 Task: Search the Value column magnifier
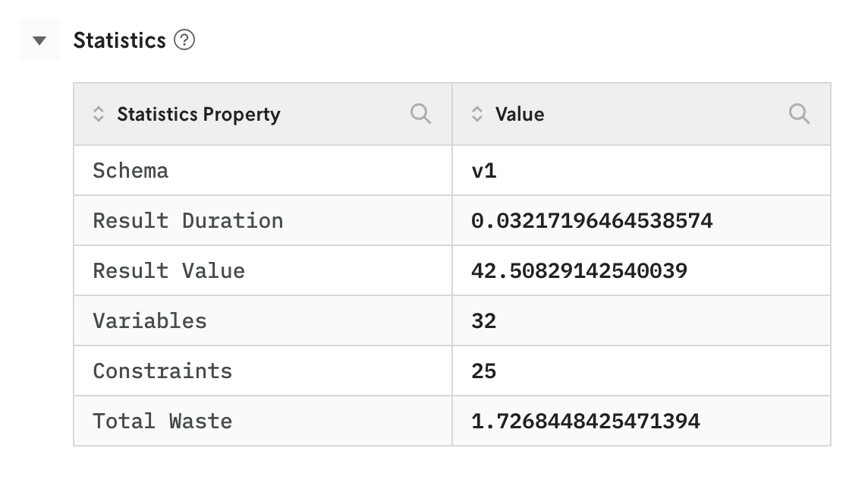click(x=800, y=114)
